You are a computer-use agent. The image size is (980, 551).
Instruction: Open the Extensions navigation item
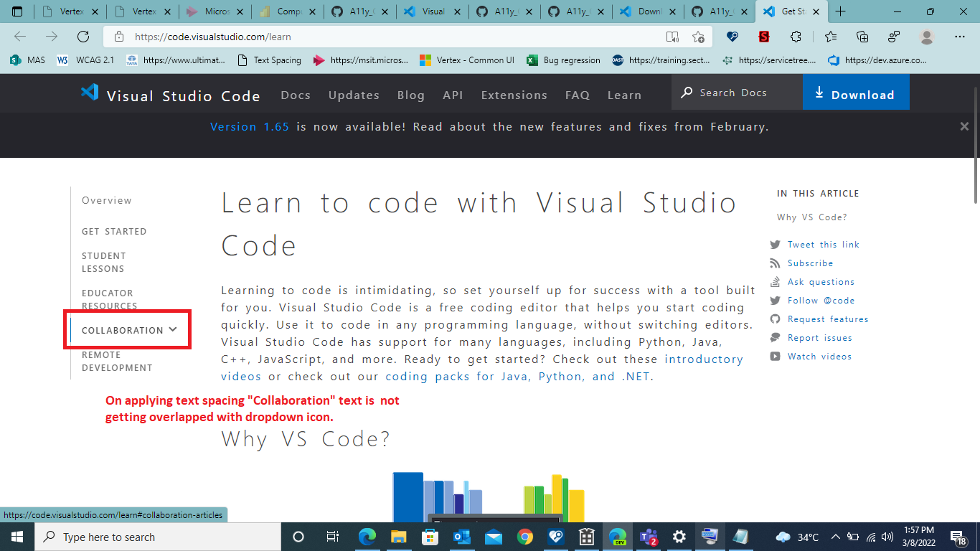pyautogui.click(x=514, y=94)
